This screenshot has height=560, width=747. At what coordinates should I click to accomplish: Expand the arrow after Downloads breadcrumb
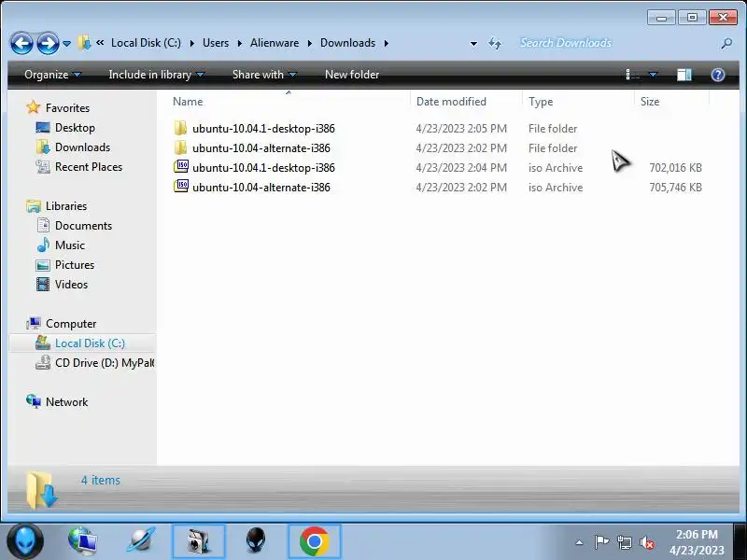[387, 43]
